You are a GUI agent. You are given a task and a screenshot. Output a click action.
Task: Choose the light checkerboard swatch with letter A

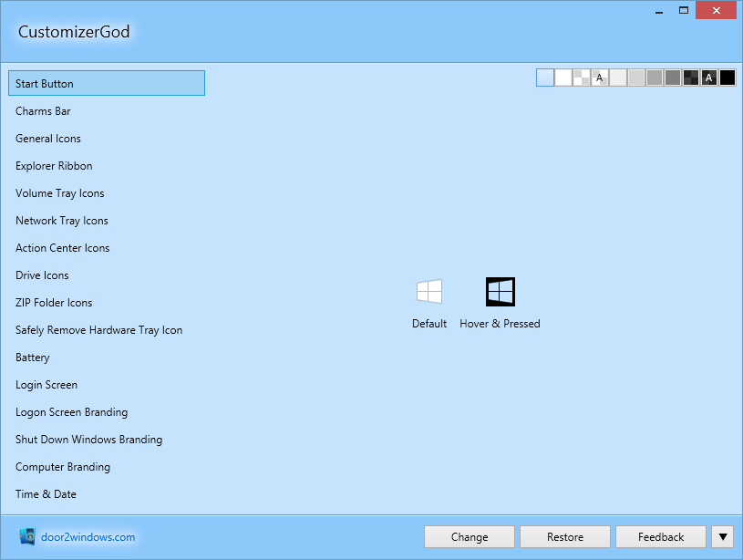[600, 78]
